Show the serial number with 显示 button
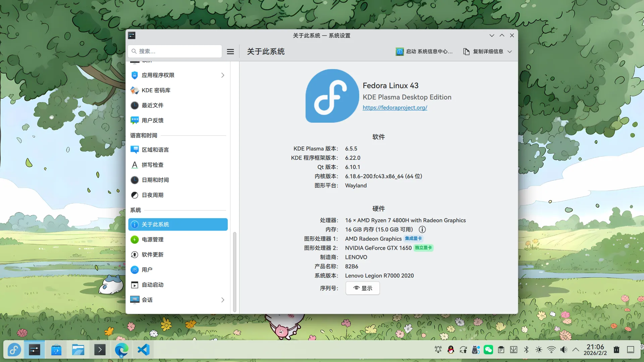644x362 pixels. (362, 288)
